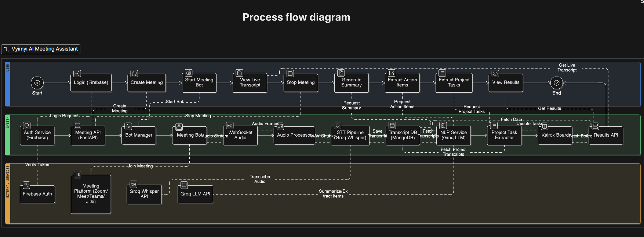This screenshot has height=237, width=644.
Task: Select the Kairox Board node
Action: click(x=555, y=136)
